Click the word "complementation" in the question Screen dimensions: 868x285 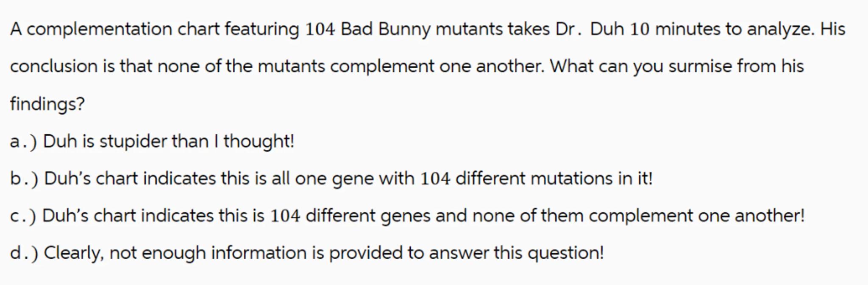coord(99,29)
